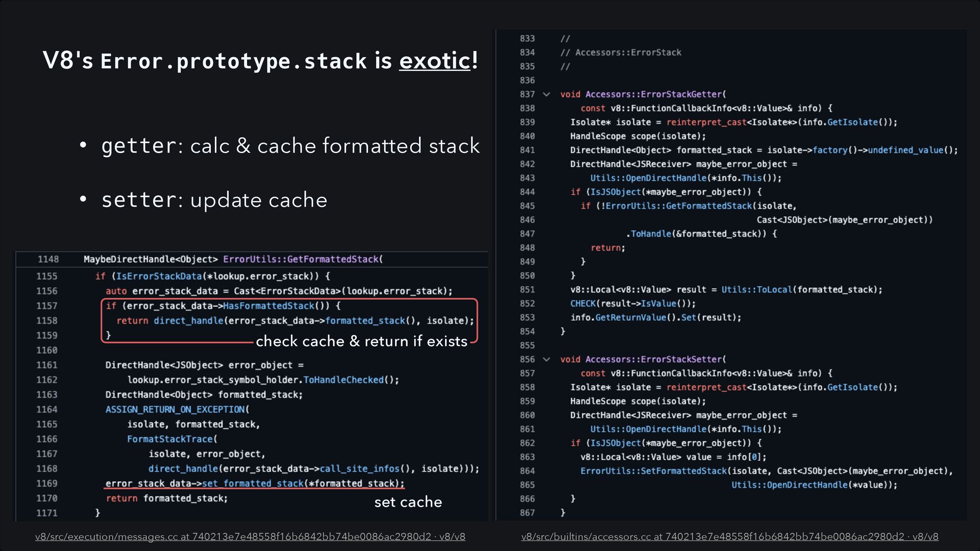Image resolution: width=980 pixels, height=551 pixels.
Task: Click the setter bullet point text
Action: pos(214,200)
